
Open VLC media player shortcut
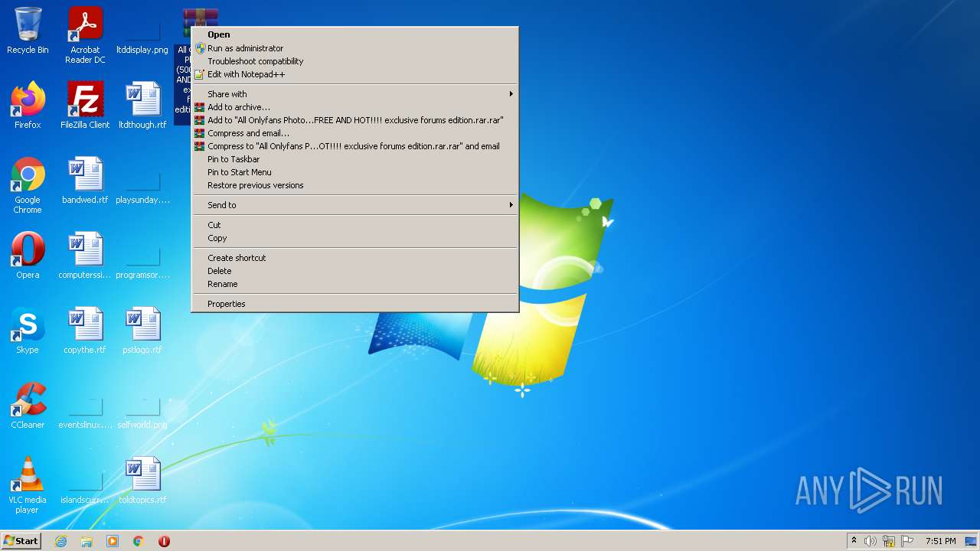(x=28, y=485)
